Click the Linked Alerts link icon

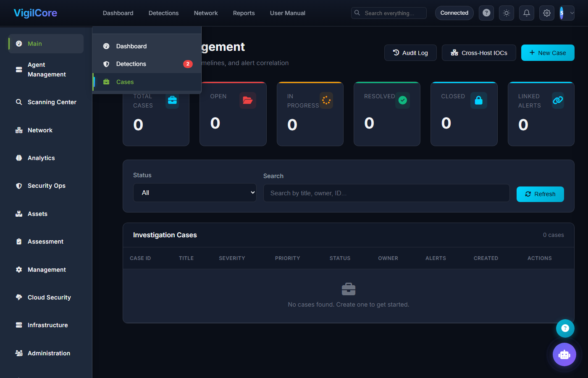coord(558,100)
